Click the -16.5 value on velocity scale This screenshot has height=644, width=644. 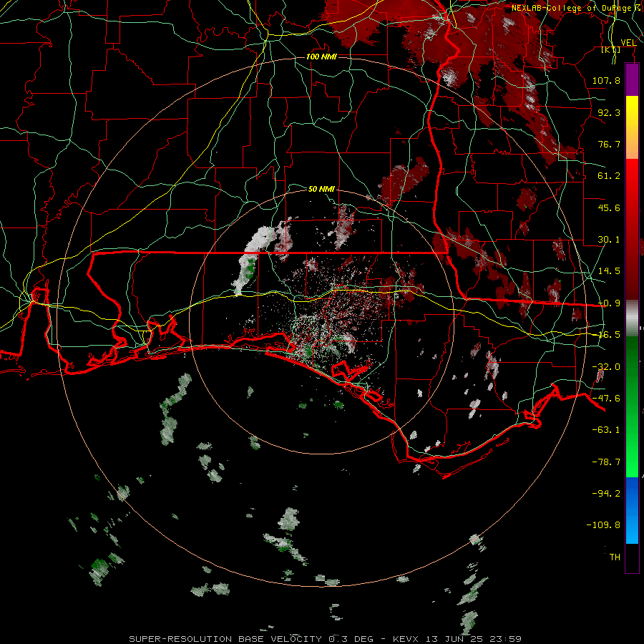[x=609, y=335]
